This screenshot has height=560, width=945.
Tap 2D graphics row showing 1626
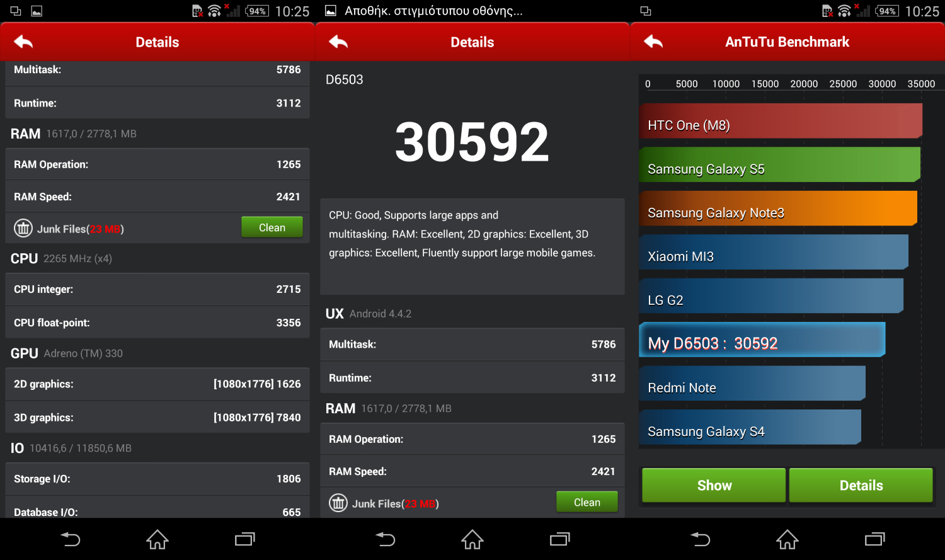point(157,384)
